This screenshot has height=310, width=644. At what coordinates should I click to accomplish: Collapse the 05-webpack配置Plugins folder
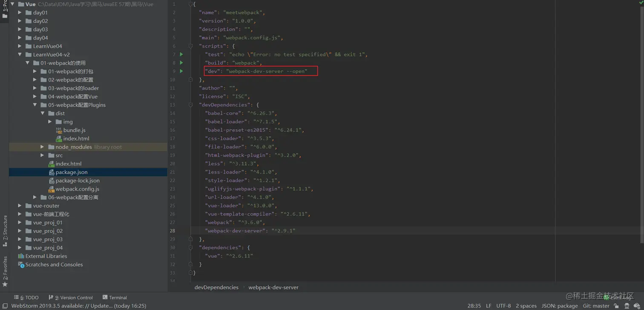35,105
